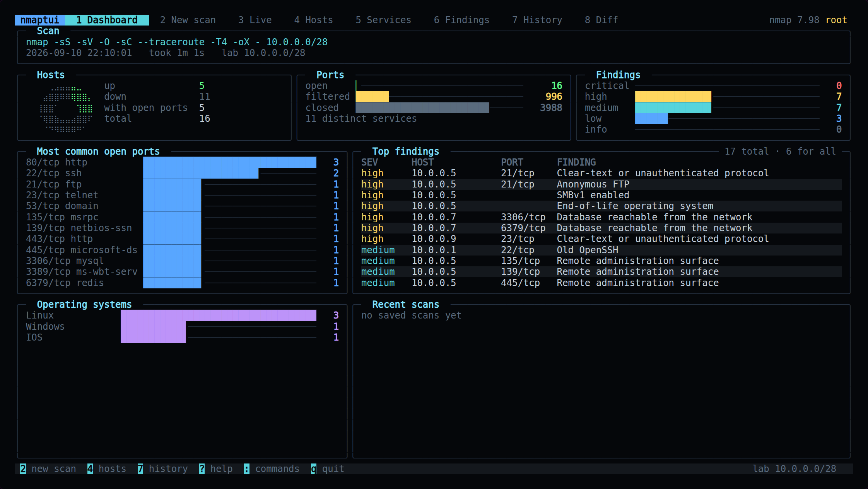Click the nmap 7.98 version label

point(794,20)
